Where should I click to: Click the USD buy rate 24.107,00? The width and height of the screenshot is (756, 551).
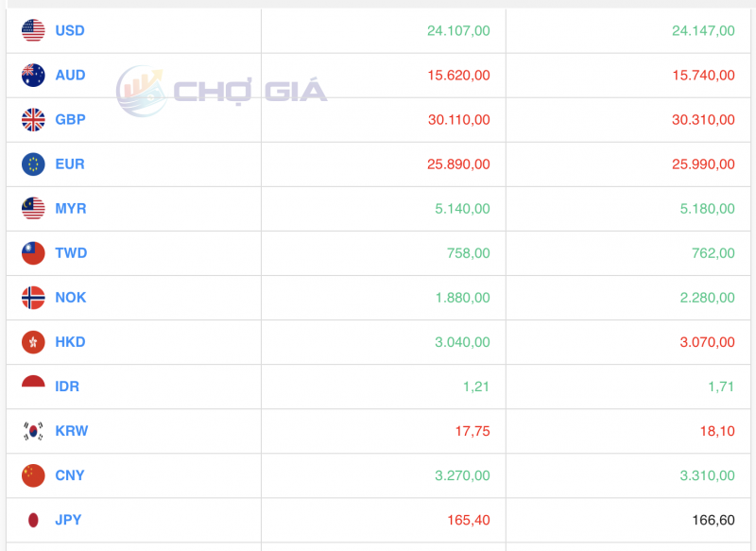[x=458, y=30]
